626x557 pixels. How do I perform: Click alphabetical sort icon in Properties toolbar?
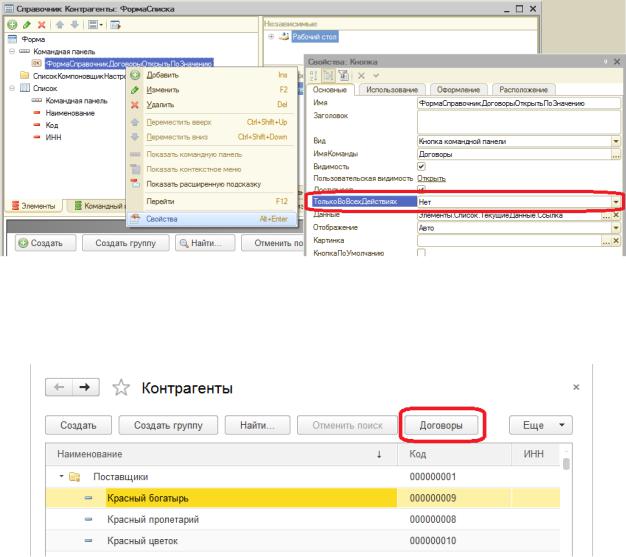[x=314, y=75]
